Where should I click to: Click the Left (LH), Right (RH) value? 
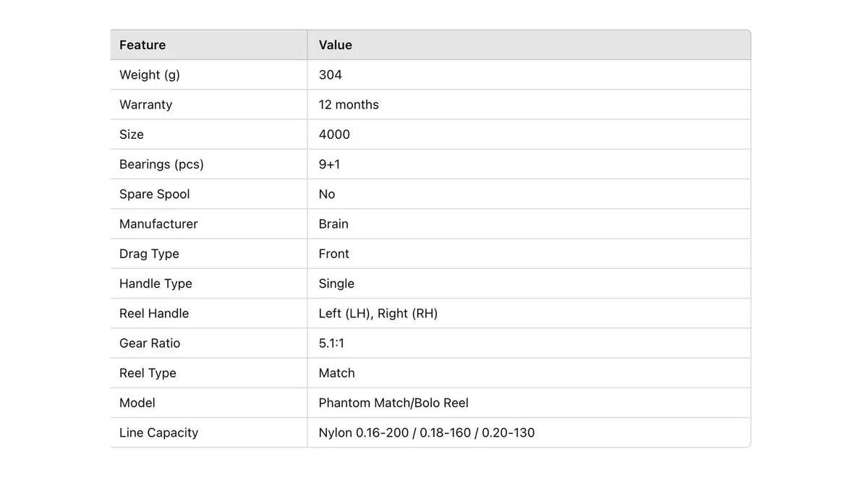tap(378, 314)
